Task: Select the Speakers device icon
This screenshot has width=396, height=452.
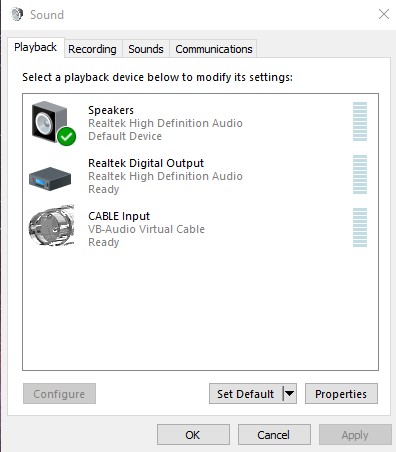Action: coord(51,122)
